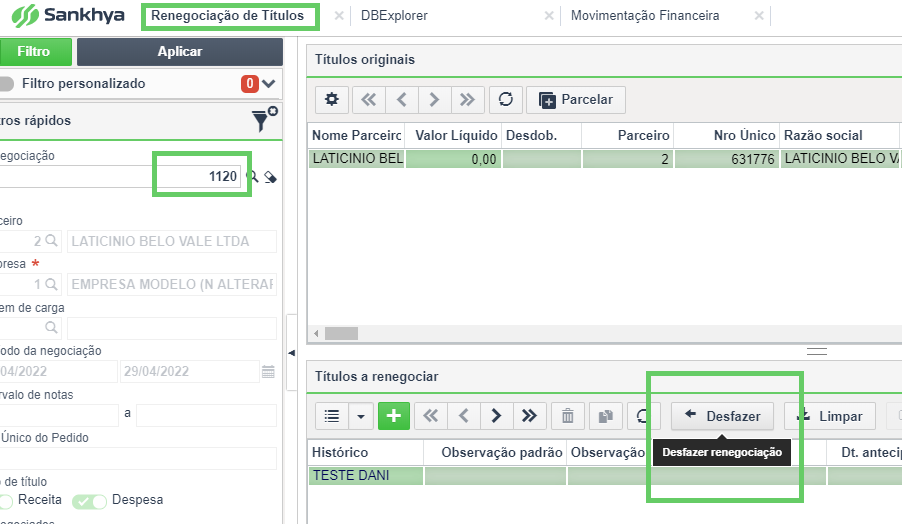Open partner lookup magnifier beside code 2
The height and width of the screenshot is (524, 902).
[51, 240]
